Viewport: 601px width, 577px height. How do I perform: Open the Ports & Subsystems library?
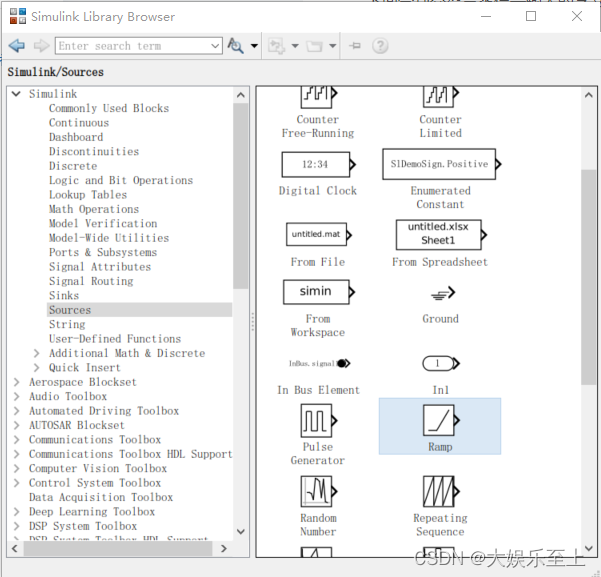coord(103,252)
